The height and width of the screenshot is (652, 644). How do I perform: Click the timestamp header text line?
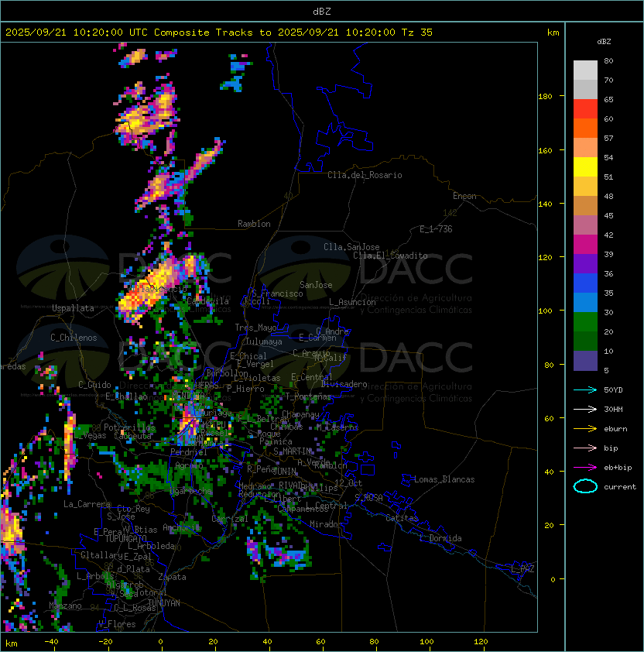coord(219,33)
